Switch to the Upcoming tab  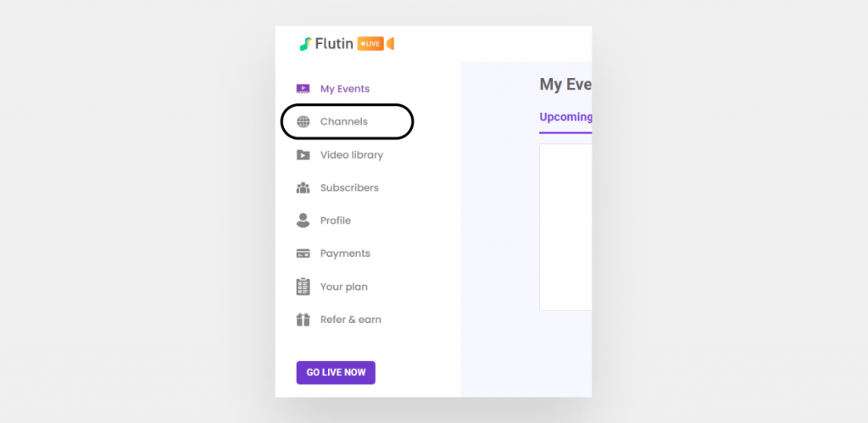click(x=565, y=117)
